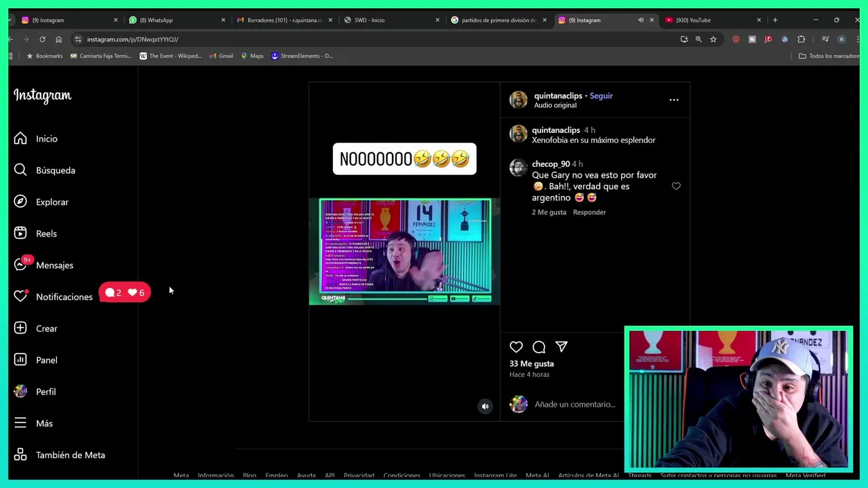Open notification popup showing 2 comments 6 likes

(x=125, y=293)
